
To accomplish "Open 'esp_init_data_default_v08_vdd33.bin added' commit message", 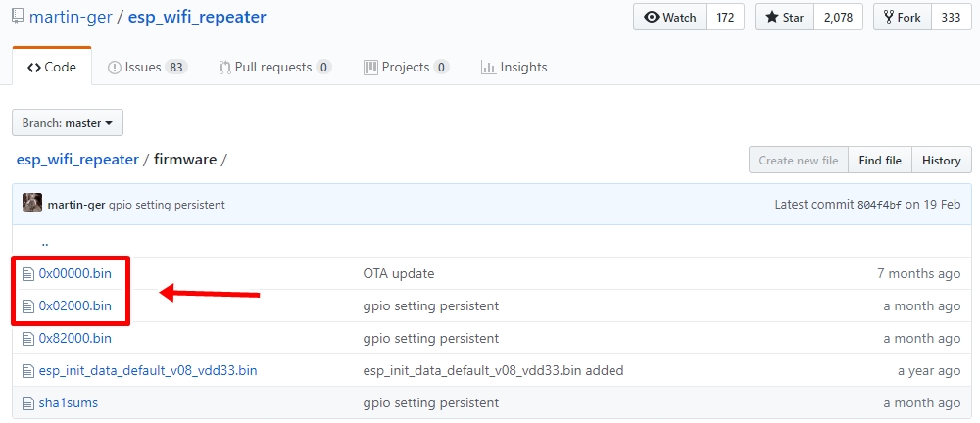I will pos(493,370).
